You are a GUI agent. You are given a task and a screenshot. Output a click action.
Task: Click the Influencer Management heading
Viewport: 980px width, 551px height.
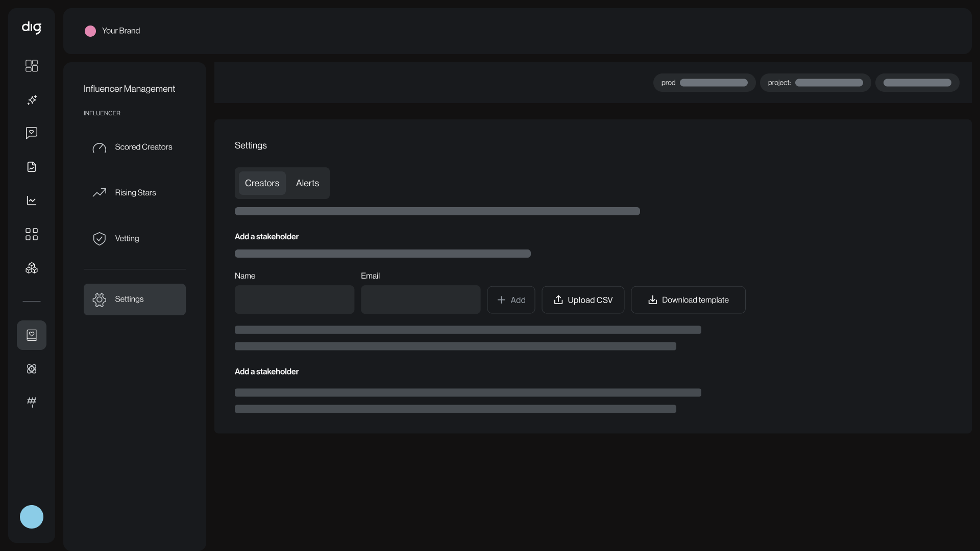pyautogui.click(x=129, y=89)
